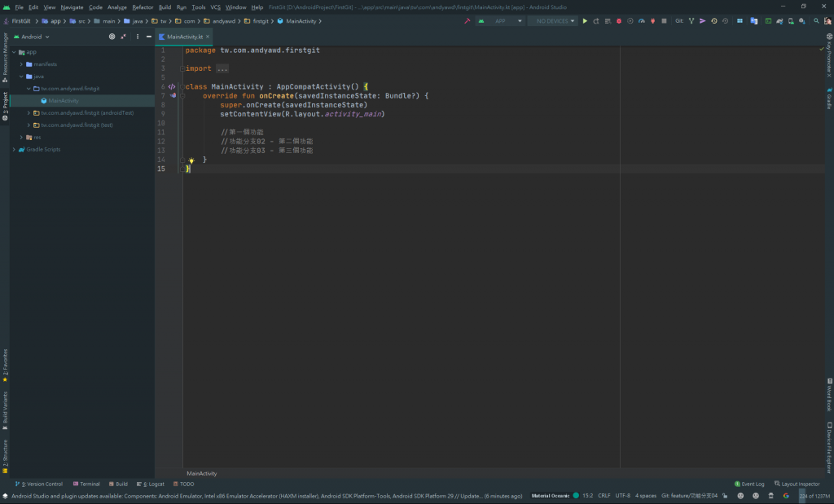Open the Terminal tool window
The width and height of the screenshot is (834, 504).
click(86, 484)
